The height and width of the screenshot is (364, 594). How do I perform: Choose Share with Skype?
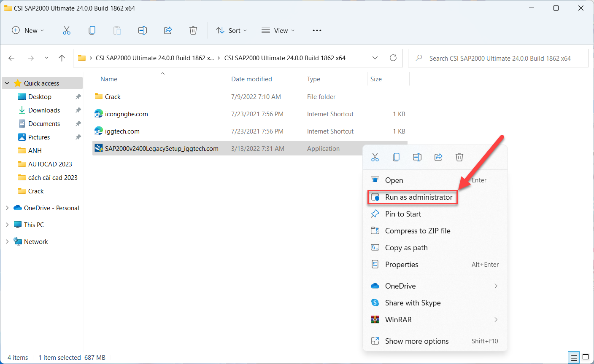click(x=435, y=303)
